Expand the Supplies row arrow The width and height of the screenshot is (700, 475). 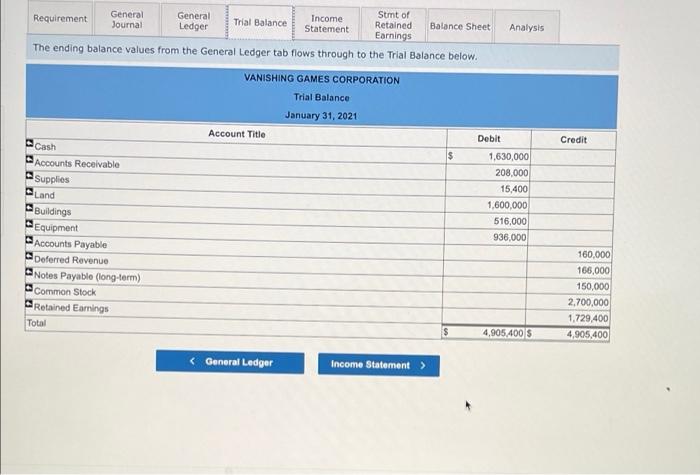click(x=29, y=175)
